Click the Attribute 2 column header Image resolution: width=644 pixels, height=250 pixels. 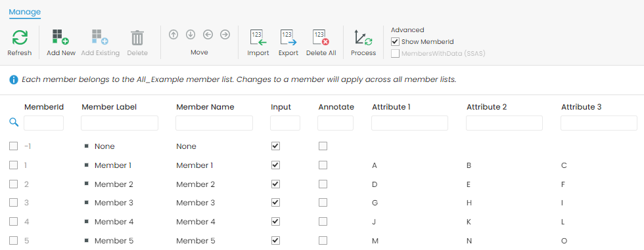coord(486,107)
